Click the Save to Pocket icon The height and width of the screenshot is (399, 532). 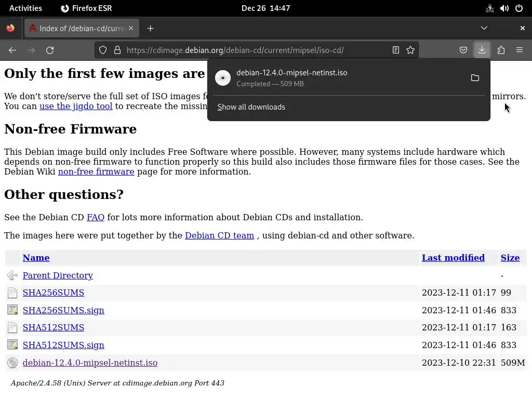(463, 50)
